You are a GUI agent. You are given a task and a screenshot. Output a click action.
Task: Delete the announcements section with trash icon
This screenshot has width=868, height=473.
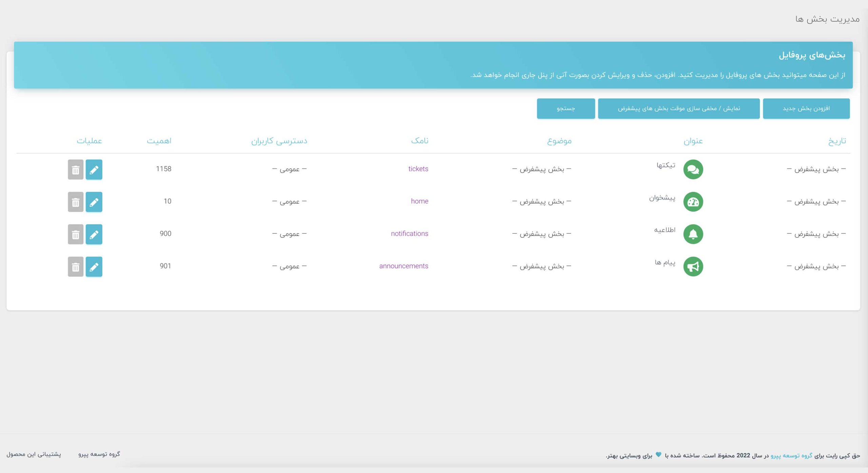(76, 267)
